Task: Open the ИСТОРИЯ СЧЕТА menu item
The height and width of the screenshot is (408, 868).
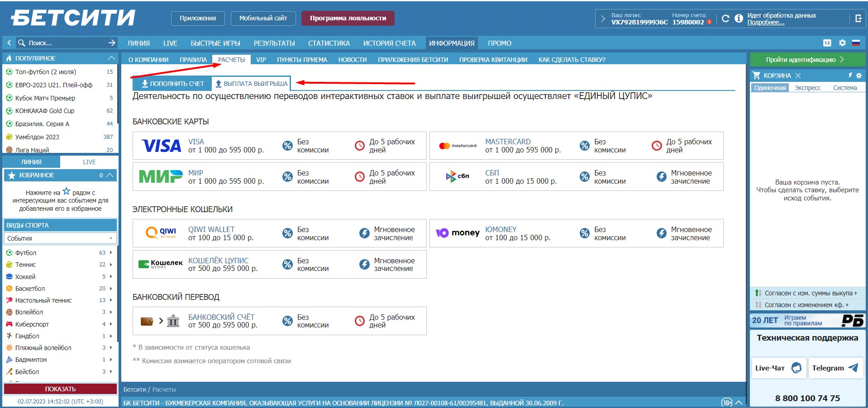Action: coord(389,43)
